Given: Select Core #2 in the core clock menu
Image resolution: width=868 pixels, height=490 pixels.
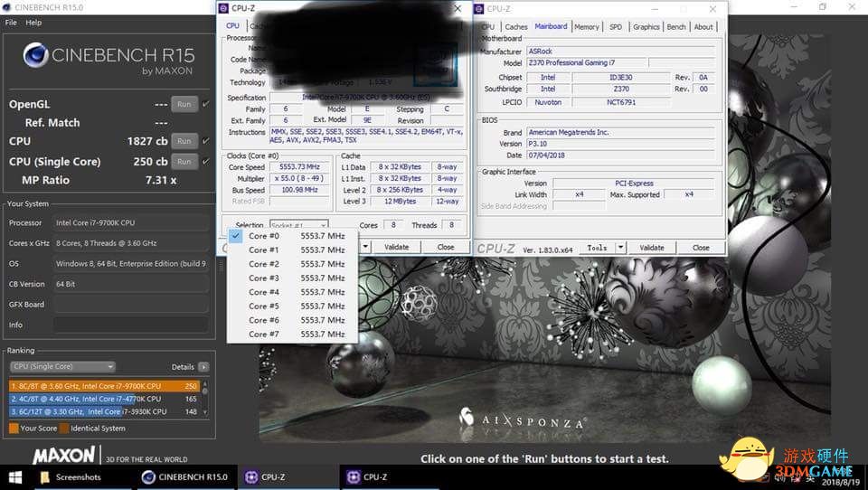Looking at the screenshot, I should point(293,264).
